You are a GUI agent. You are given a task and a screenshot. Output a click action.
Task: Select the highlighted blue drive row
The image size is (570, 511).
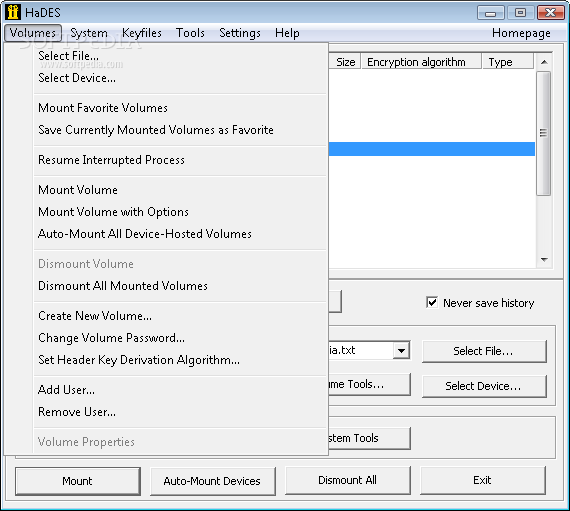point(432,149)
